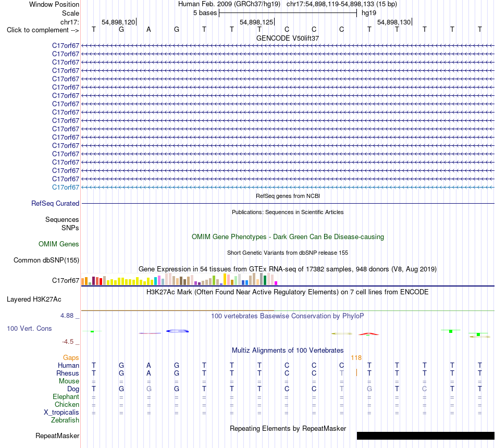Click the OMIM Genes side label

coord(59,244)
